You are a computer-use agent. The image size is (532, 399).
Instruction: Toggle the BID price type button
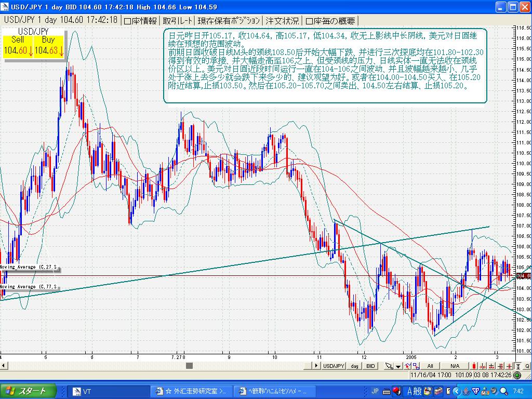(x=370, y=366)
